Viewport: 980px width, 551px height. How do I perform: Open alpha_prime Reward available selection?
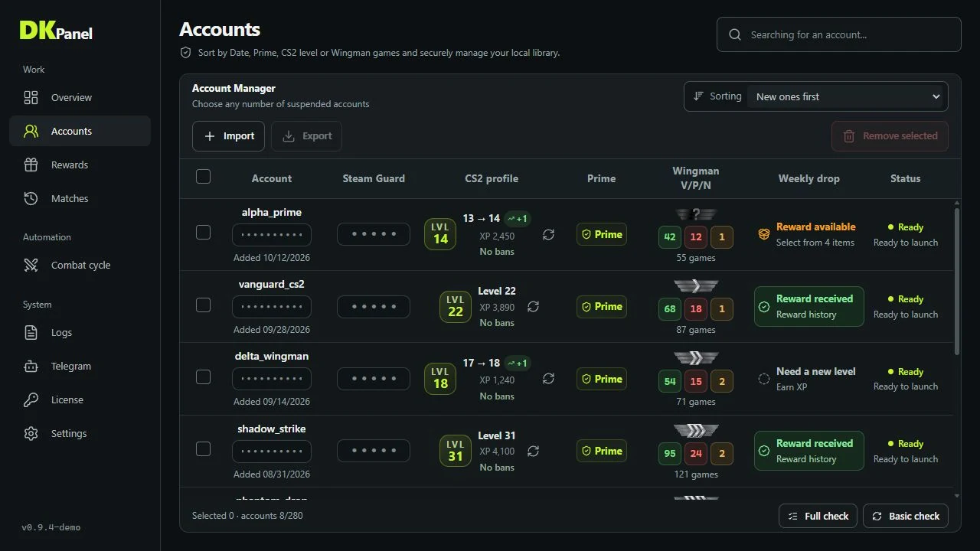808,234
